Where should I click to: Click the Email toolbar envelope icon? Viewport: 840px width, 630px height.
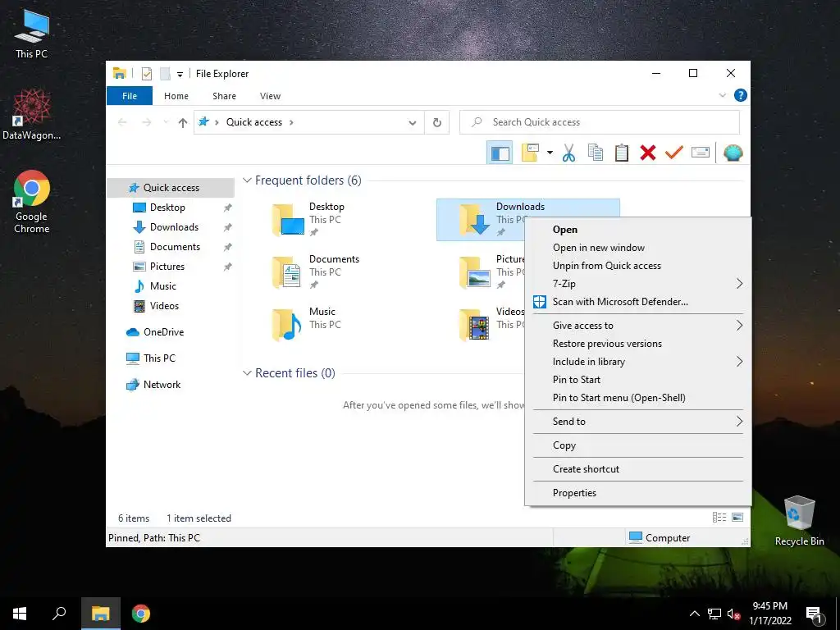701,153
